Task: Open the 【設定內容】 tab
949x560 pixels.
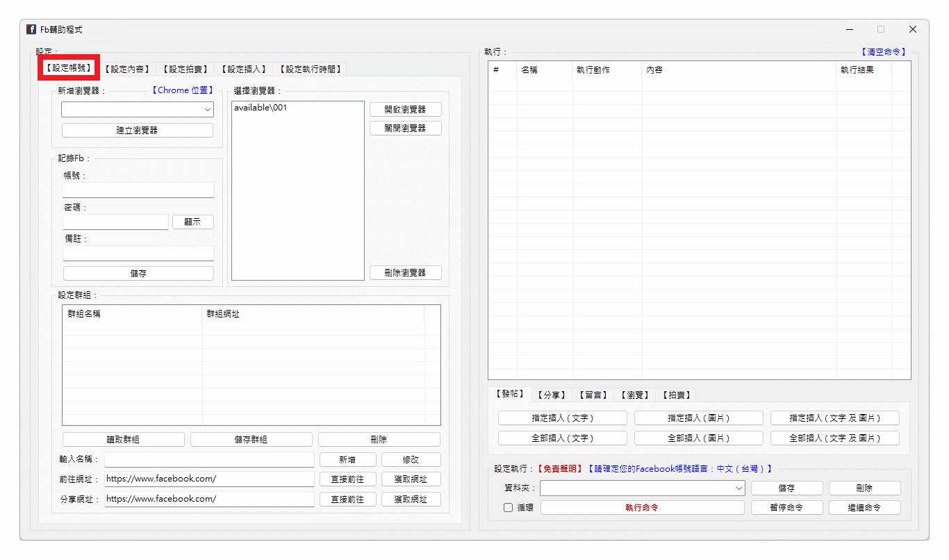Action: [x=127, y=69]
